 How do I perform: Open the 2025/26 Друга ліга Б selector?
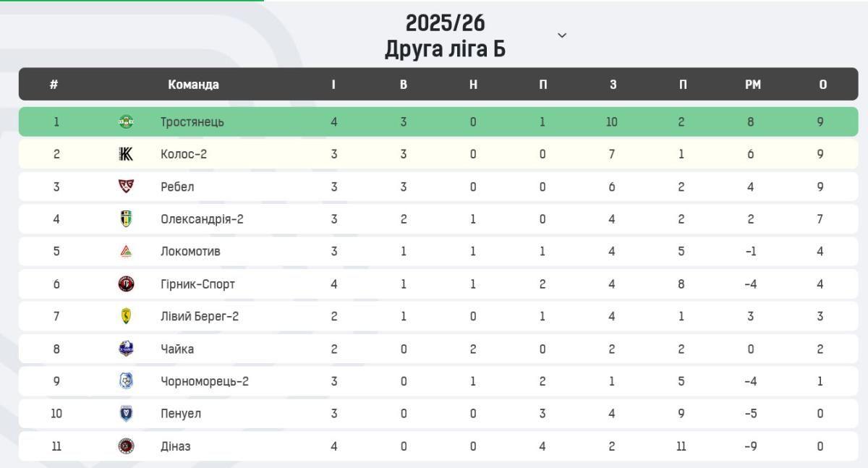445,35
